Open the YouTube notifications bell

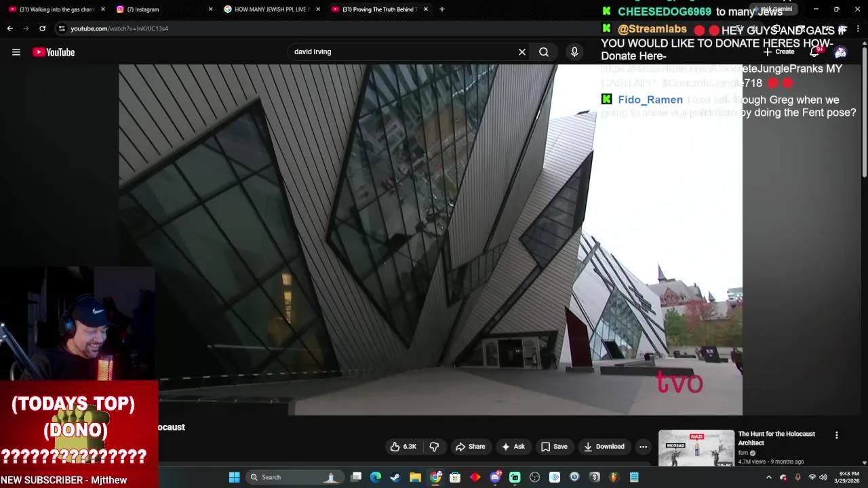click(814, 52)
